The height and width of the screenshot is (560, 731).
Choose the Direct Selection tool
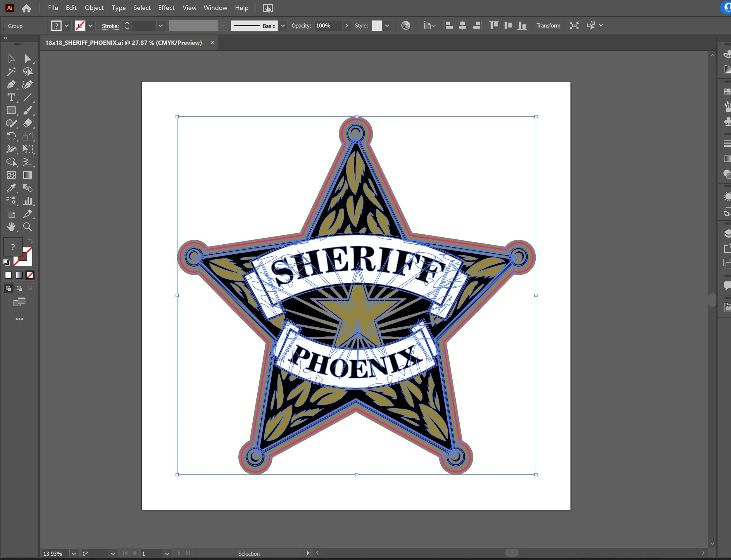(x=27, y=59)
